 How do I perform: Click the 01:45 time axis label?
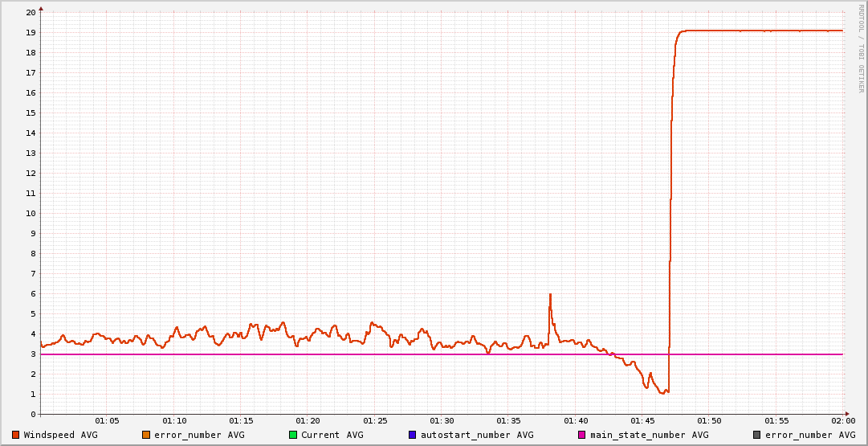642,421
